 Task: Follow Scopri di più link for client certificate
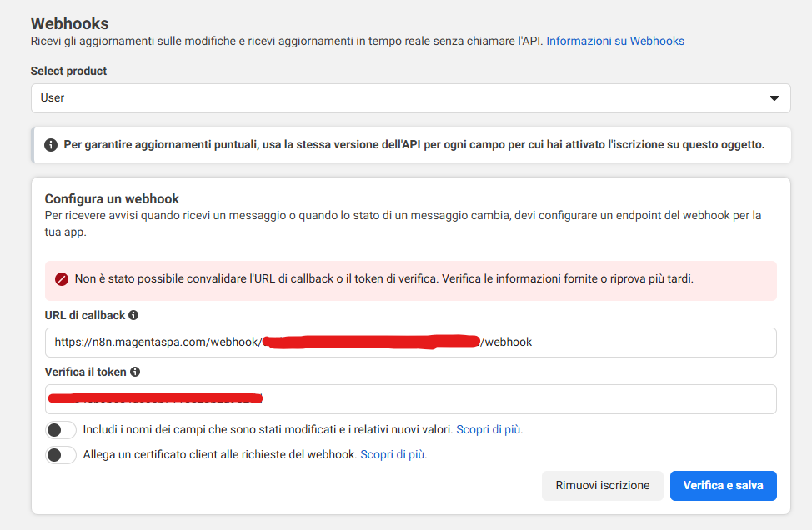393,455
